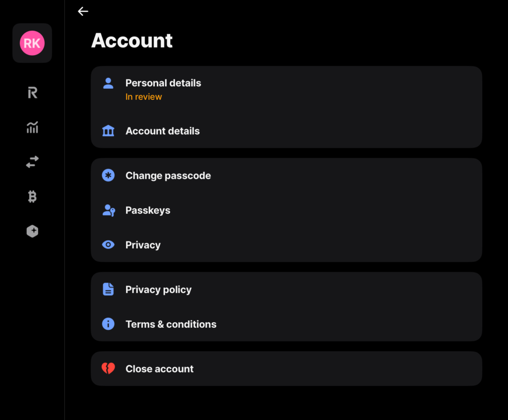The image size is (508, 420).
Task: Click the back arrow at top
Action: [83, 11]
